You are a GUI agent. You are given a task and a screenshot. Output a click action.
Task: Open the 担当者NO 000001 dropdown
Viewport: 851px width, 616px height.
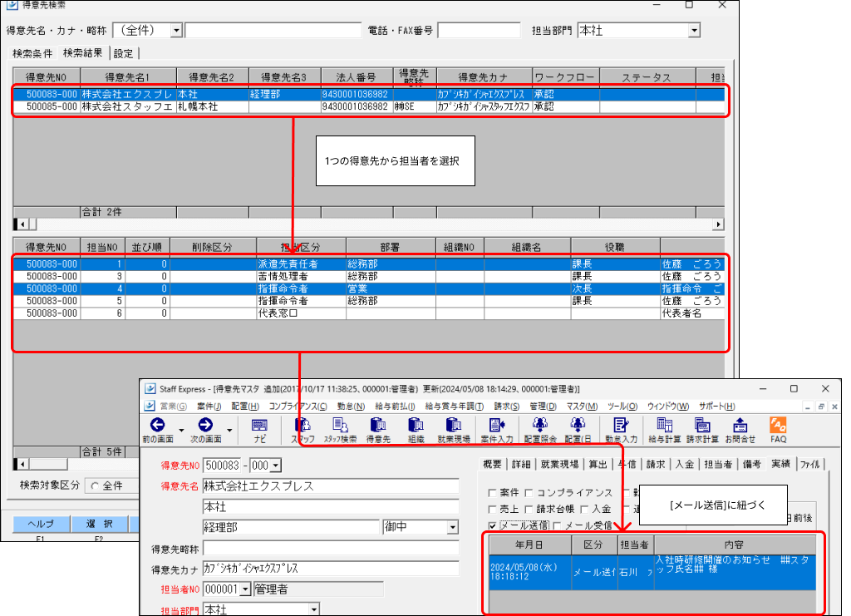pyautogui.click(x=246, y=589)
